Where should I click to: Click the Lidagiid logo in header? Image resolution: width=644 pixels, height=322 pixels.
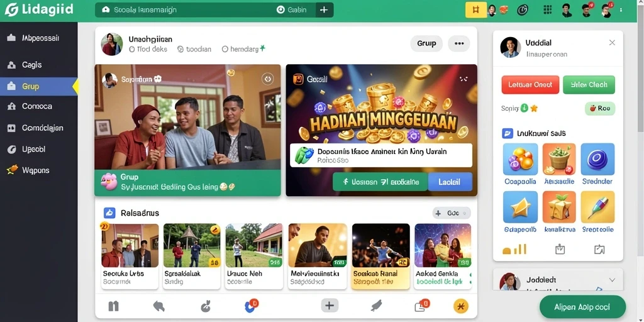coord(39,10)
